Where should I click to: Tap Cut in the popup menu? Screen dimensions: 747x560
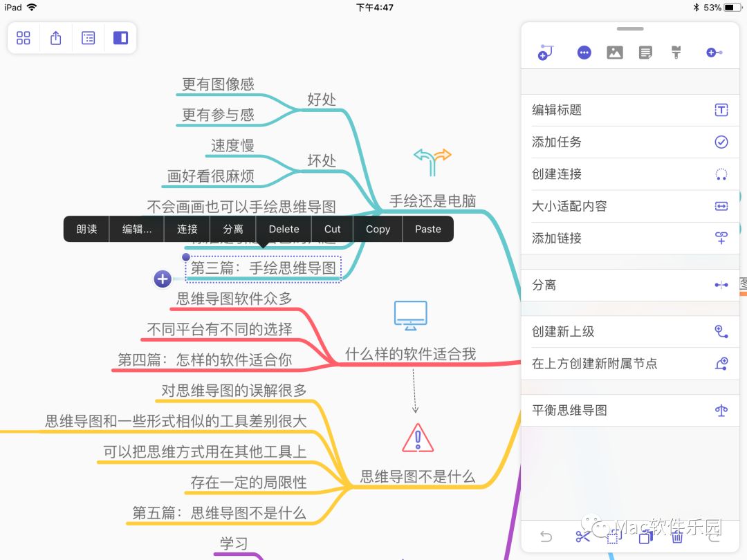(x=333, y=229)
